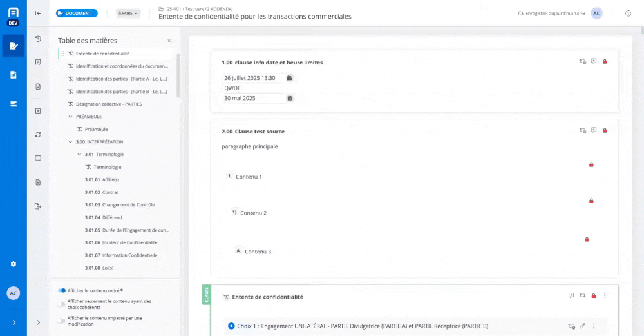Click the lock icon on clause 1.00

(x=605, y=61)
